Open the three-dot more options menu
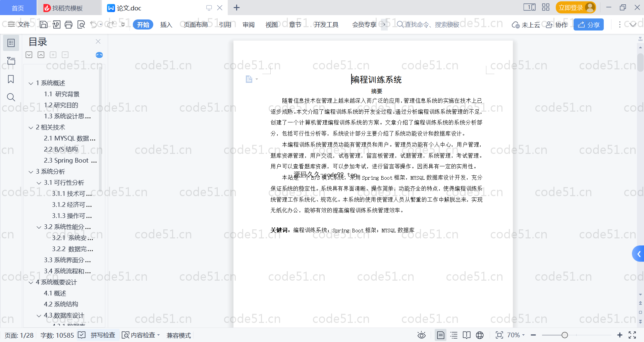The image size is (644, 342). (620, 24)
